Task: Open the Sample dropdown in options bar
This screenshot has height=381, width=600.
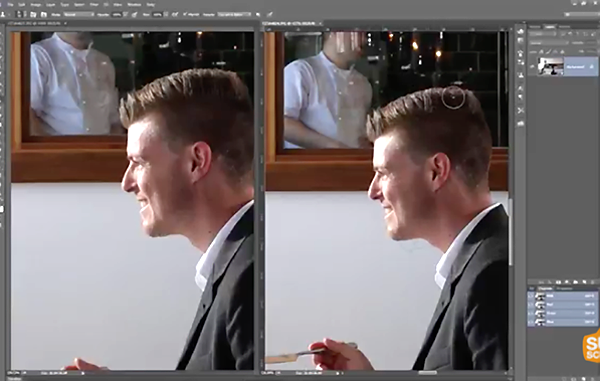Action: (x=234, y=14)
